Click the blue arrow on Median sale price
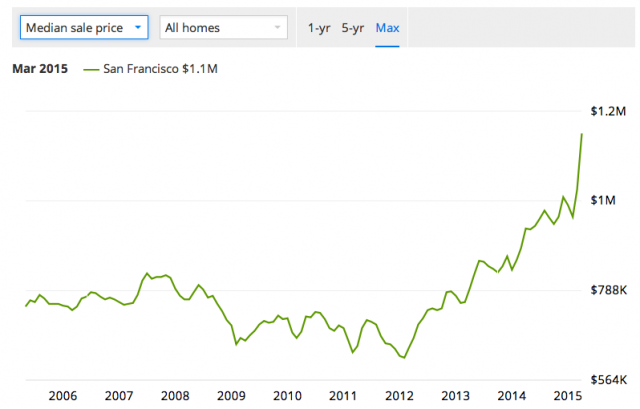640x409 pixels. (x=138, y=27)
